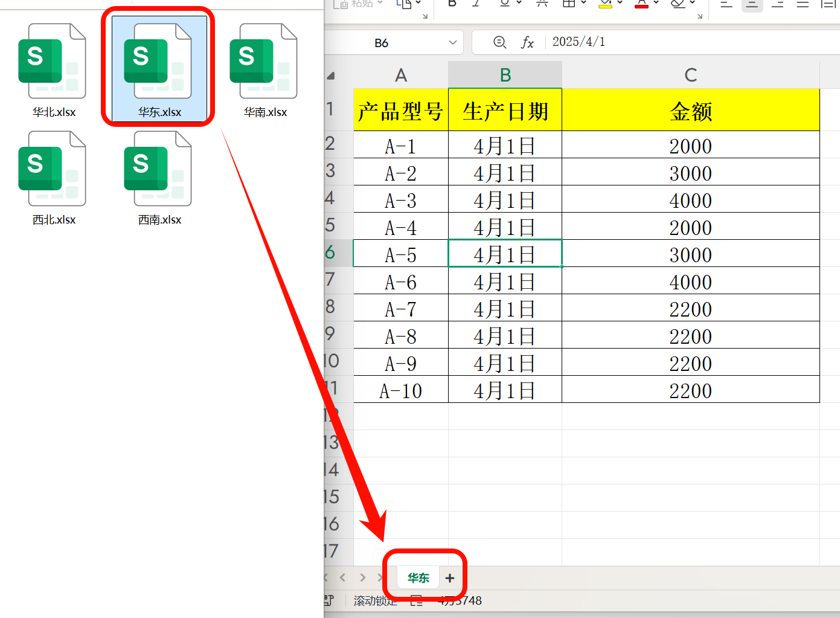Select the 华南.xlsx file icon

pos(264,61)
